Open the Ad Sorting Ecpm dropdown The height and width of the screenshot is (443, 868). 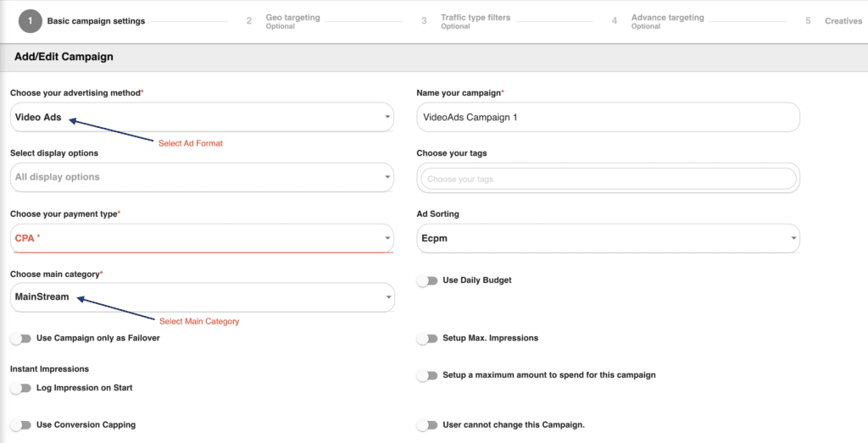pos(608,238)
